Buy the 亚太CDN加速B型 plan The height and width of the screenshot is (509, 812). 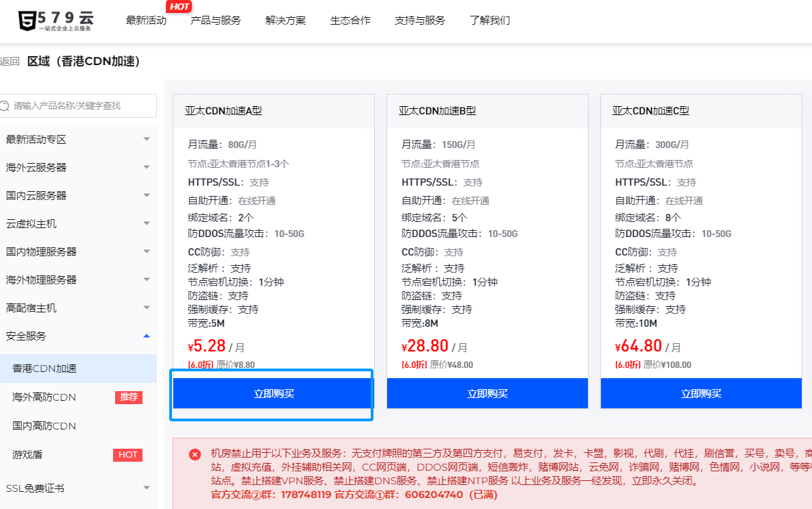(x=487, y=394)
